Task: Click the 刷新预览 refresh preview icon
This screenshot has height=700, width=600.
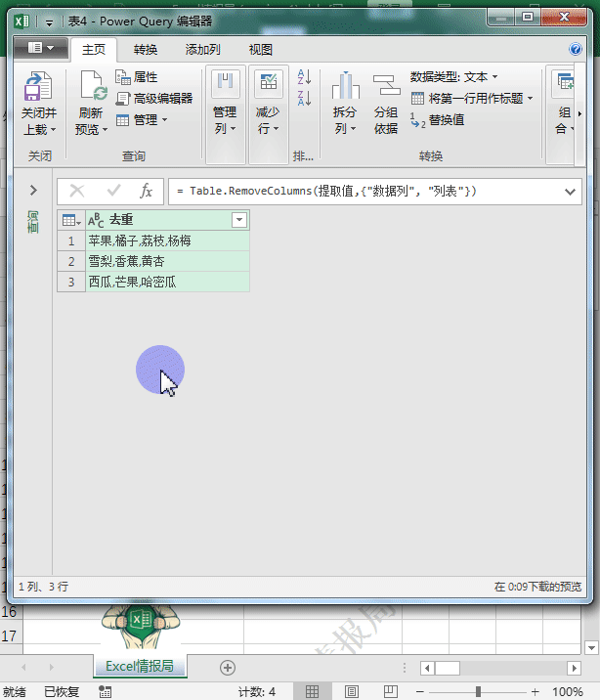Action: (x=93, y=91)
